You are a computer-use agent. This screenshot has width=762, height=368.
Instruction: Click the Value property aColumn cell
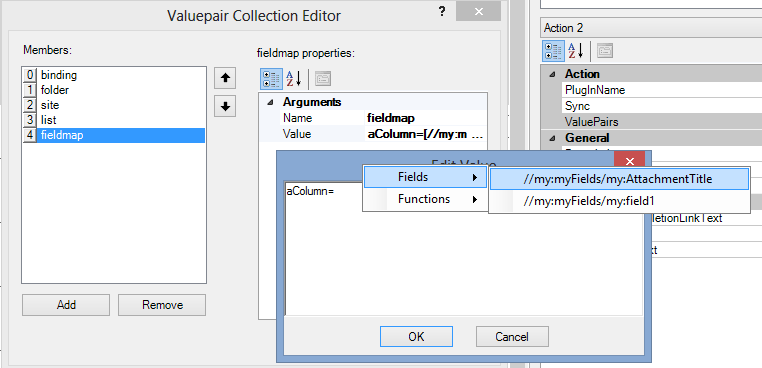coord(425,134)
